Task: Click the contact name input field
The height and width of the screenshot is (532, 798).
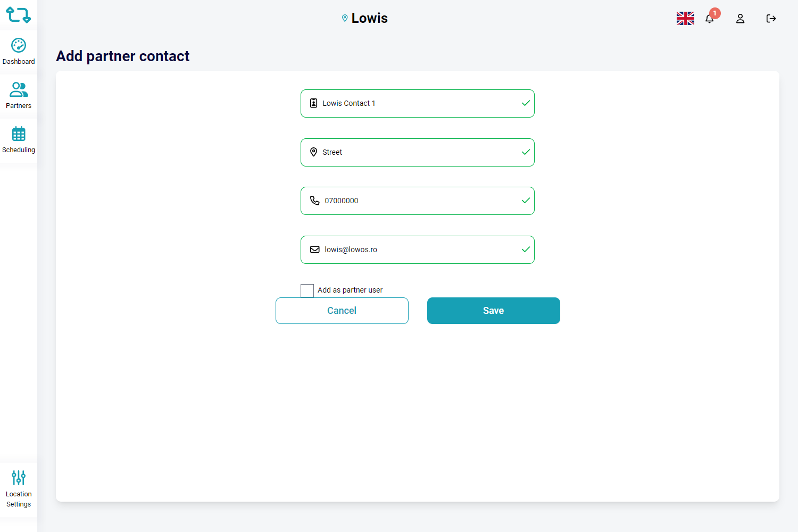Action: [x=418, y=104]
